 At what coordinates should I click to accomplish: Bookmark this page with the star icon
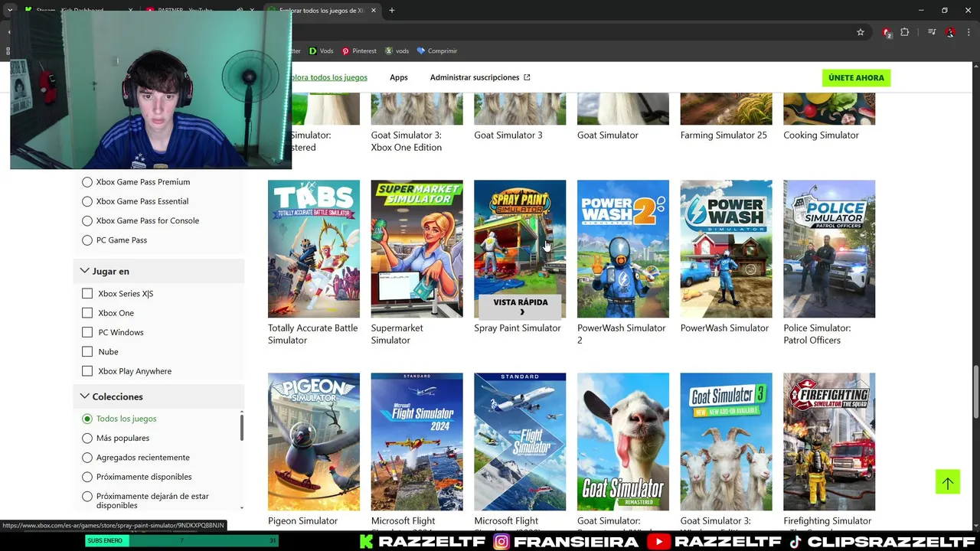[861, 32]
